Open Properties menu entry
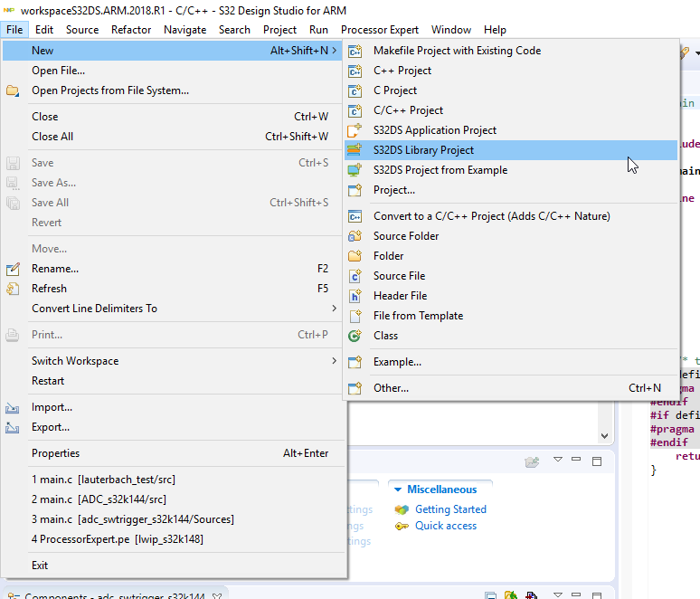This screenshot has width=700, height=599. 173,453
